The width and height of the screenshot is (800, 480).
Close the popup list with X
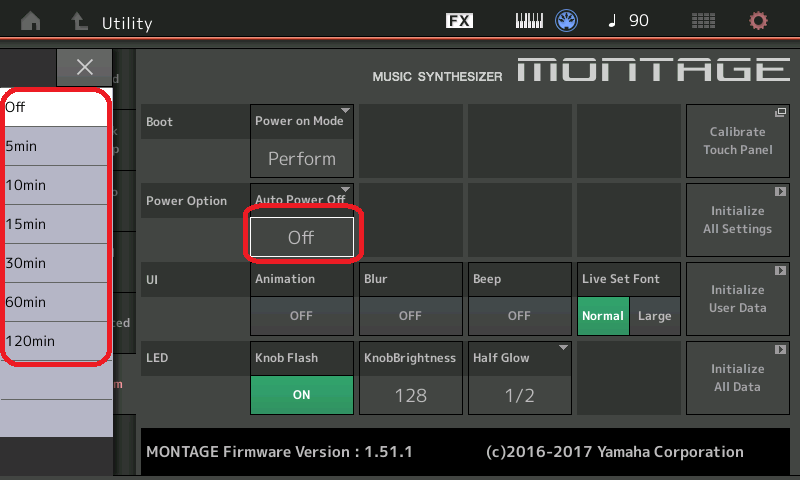(85, 67)
